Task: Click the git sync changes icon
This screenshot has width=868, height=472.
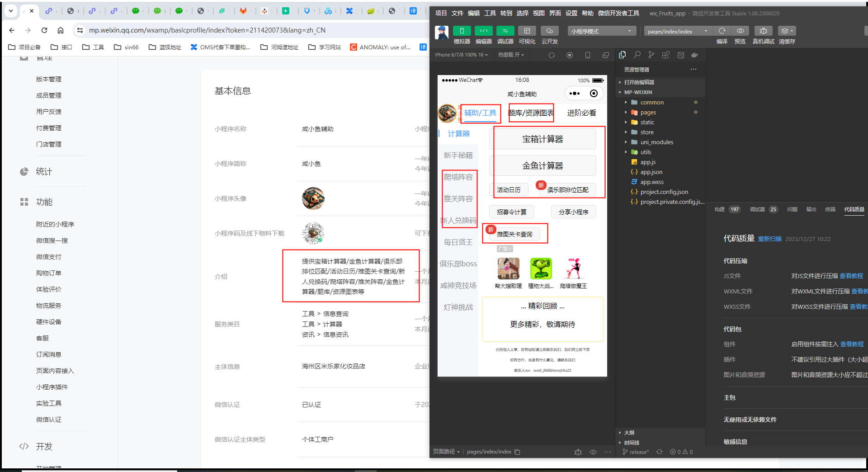Action: pyautogui.click(x=660, y=452)
